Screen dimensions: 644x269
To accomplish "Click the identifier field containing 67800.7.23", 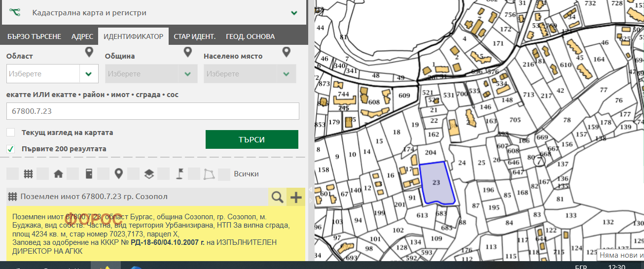I will (x=152, y=111).
